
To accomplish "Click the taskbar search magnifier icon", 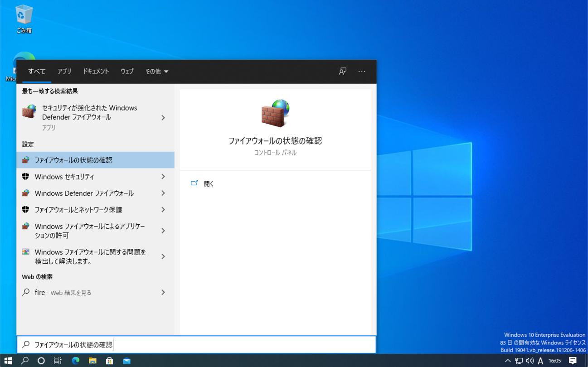I will 24,361.
